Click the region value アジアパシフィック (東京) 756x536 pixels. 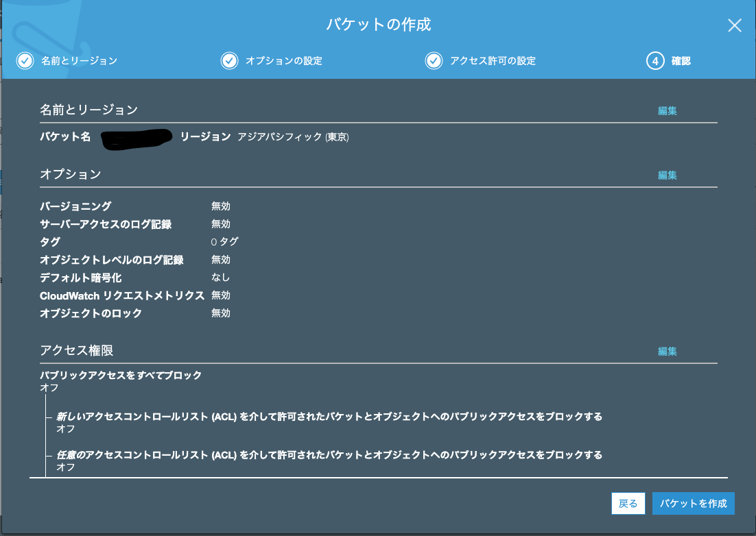click(x=293, y=137)
